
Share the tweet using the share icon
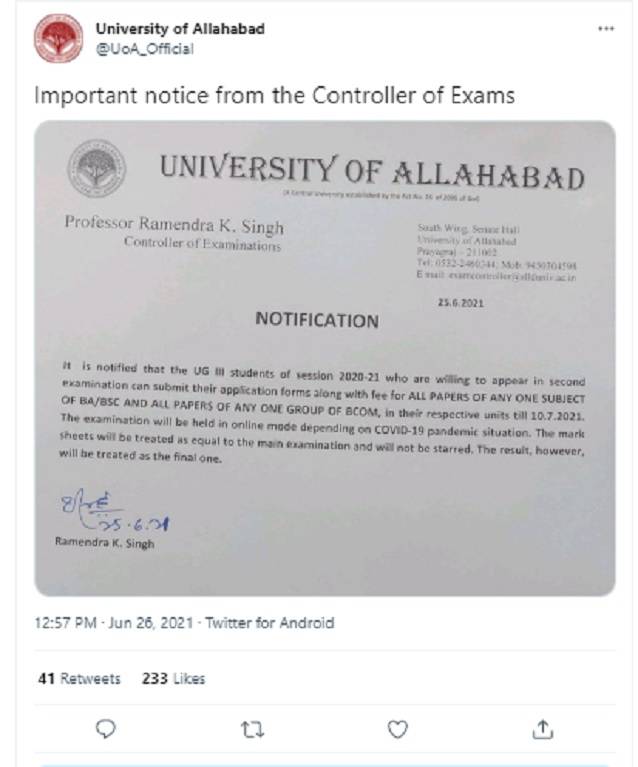click(543, 730)
